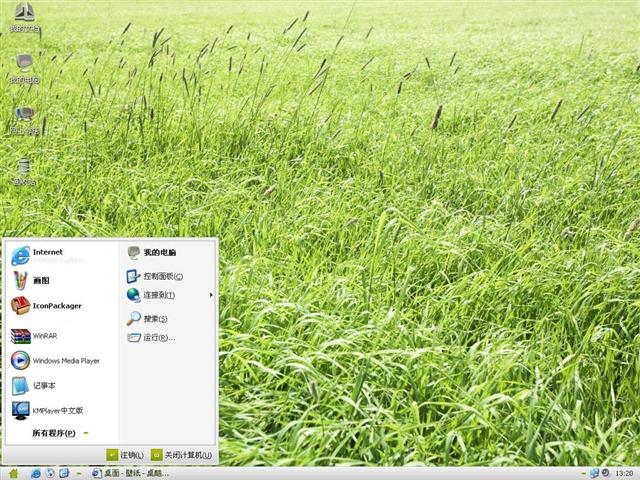This screenshot has height=480, width=640.
Task: Open the 运行(R)... Run dialog
Action: (158, 338)
